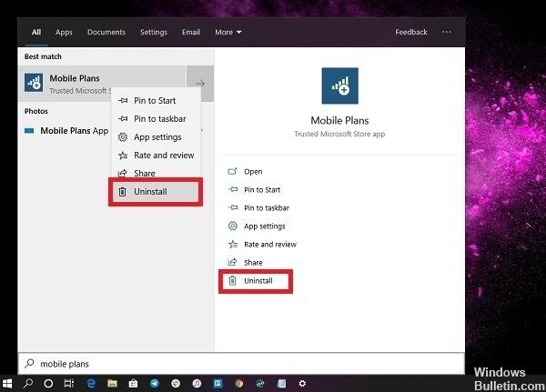Image resolution: width=546 pixels, height=392 pixels.
Task: Click Share in the details pane
Action: (x=245, y=263)
